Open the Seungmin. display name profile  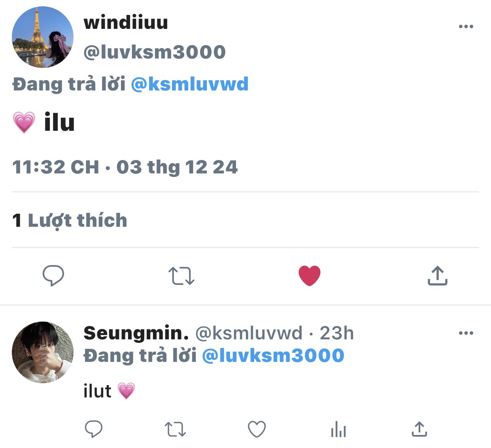coord(136,333)
